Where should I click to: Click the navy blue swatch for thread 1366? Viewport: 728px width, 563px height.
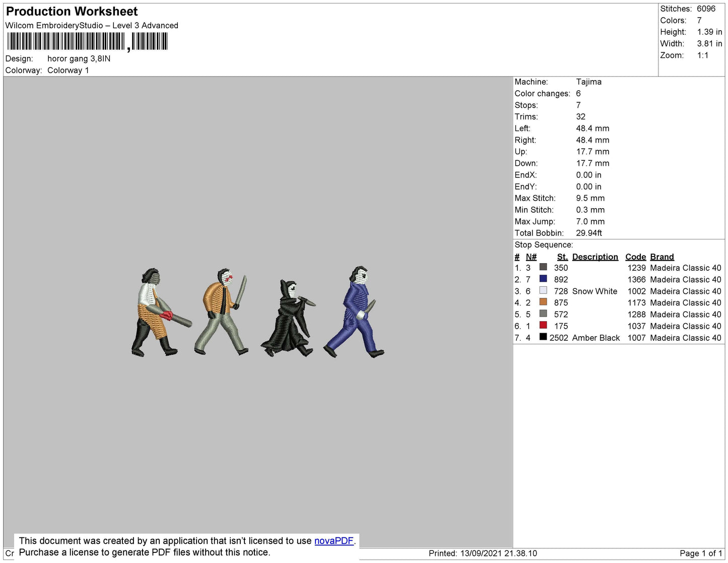543,279
